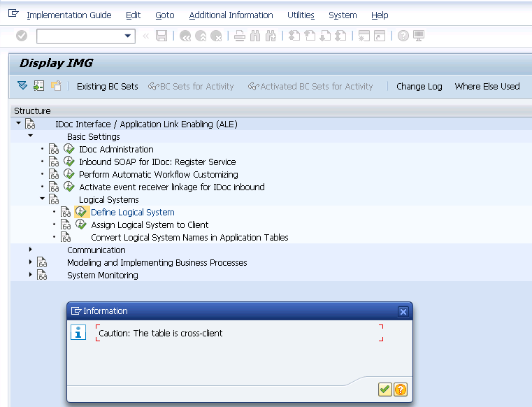Collapse the Logical Systems node
Viewport: 532px width, 407px height.
tap(42, 198)
